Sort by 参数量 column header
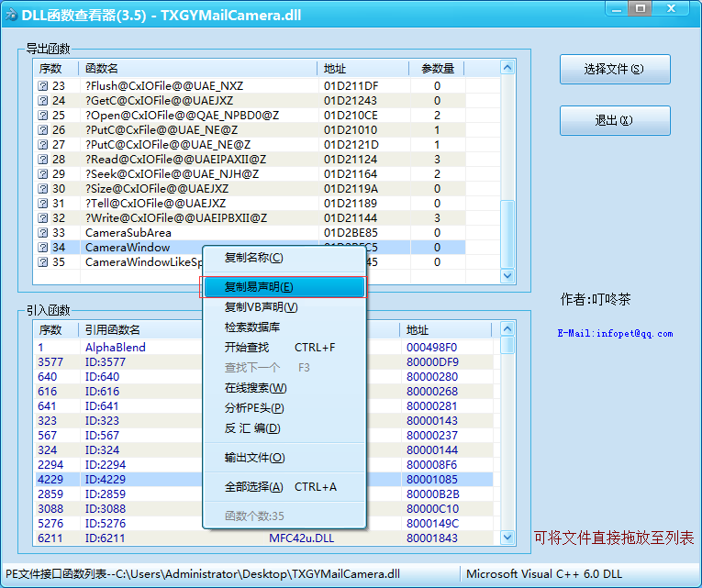 coord(437,69)
